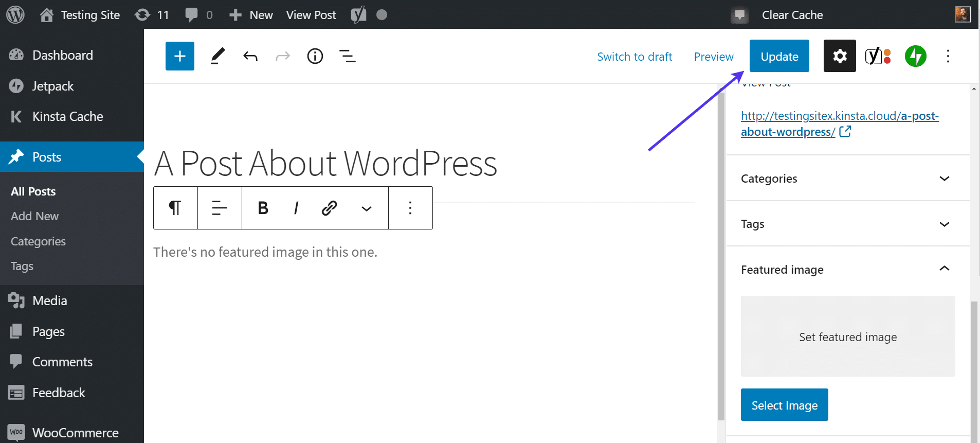Select the pencil Tools icon
Viewport: 980px width, 443px height.
pyautogui.click(x=217, y=56)
